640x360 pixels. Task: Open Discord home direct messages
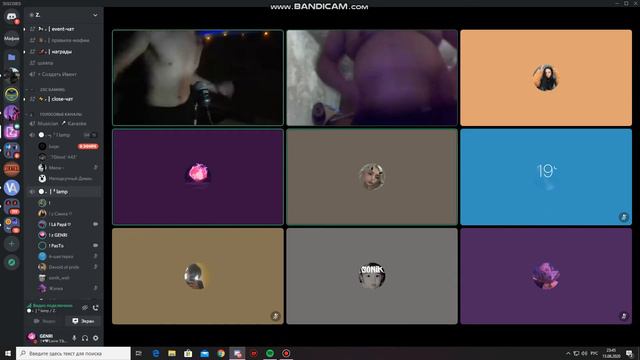click(11, 16)
